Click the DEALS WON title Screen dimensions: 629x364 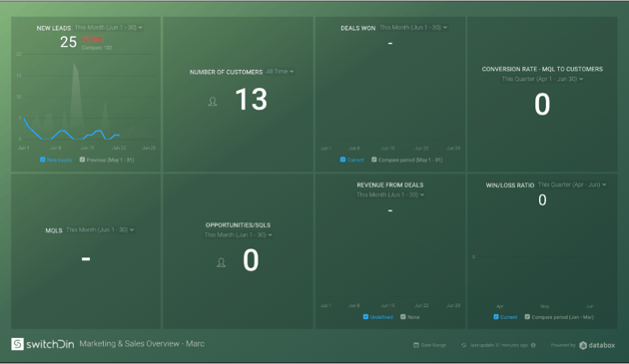(x=358, y=28)
